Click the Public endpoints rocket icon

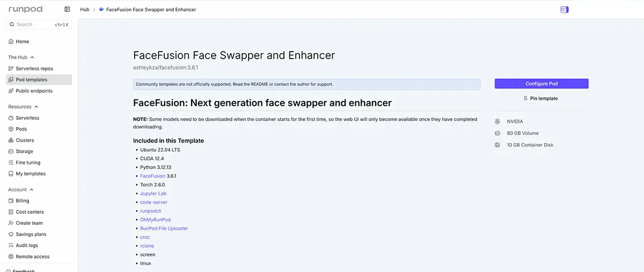point(11,91)
